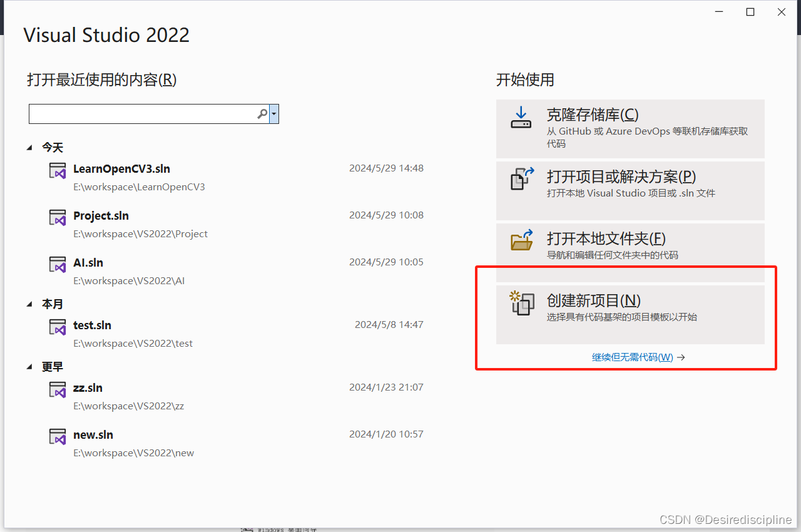Click the path E:\workspace\VS2022\zz
The width and height of the screenshot is (801, 532).
[128, 406]
